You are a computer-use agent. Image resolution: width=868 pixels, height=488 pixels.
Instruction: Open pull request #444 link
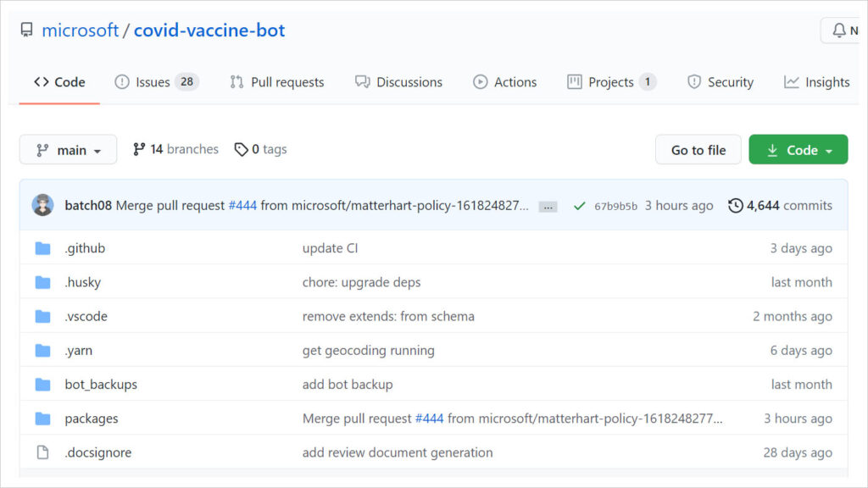pyautogui.click(x=243, y=204)
